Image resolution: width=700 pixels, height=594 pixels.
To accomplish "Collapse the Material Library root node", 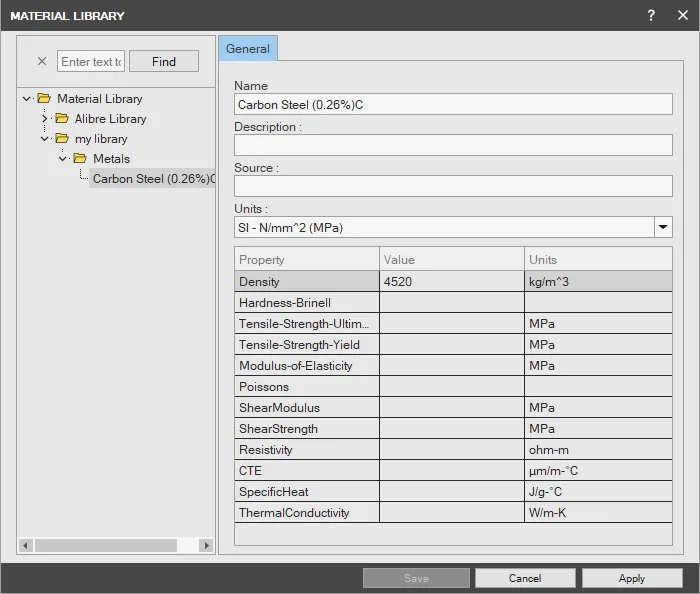I will pos(27,99).
